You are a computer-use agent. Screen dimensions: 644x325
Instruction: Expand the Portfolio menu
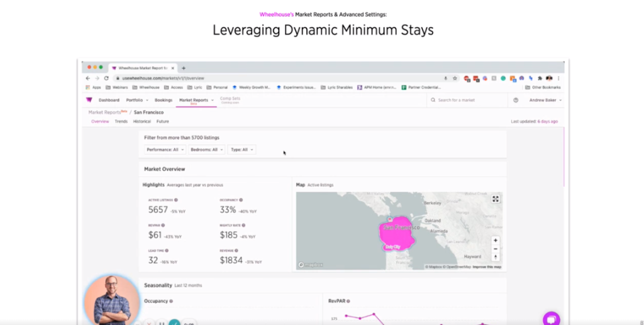(x=136, y=100)
